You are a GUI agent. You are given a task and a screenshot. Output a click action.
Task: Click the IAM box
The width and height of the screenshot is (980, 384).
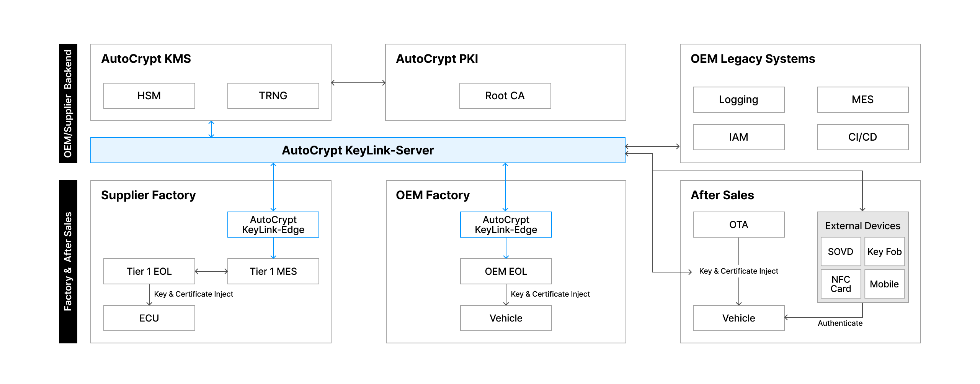pos(738,137)
